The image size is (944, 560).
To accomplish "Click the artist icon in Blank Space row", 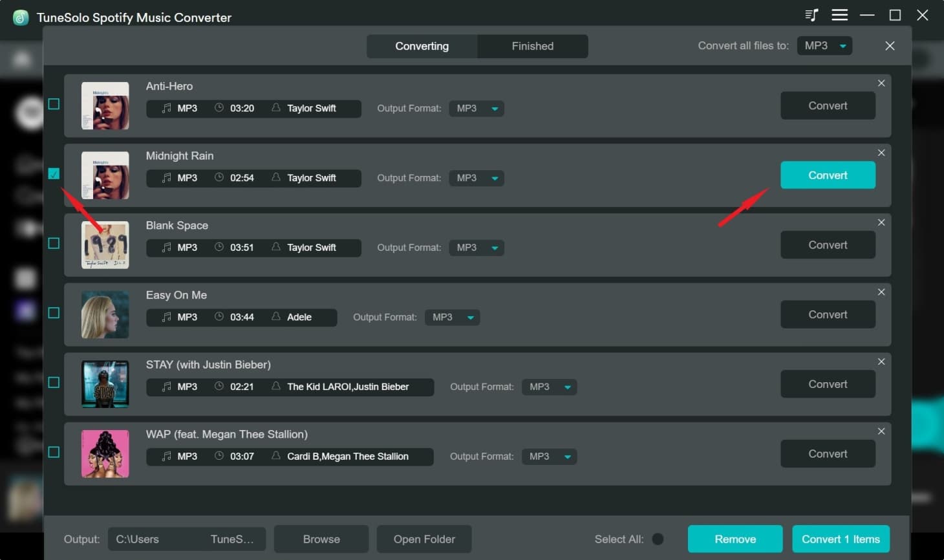I will (x=276, y=247).
